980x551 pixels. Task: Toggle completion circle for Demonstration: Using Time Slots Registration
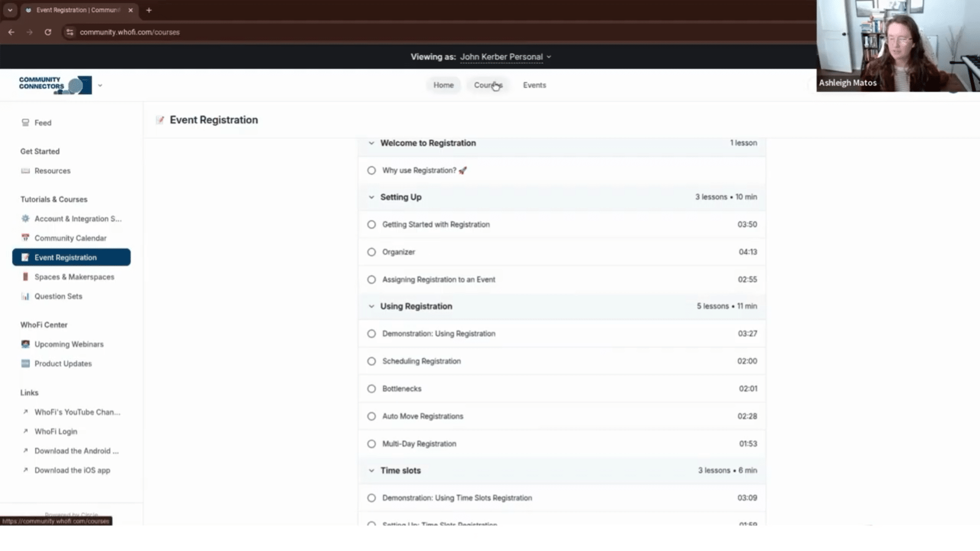372,498
